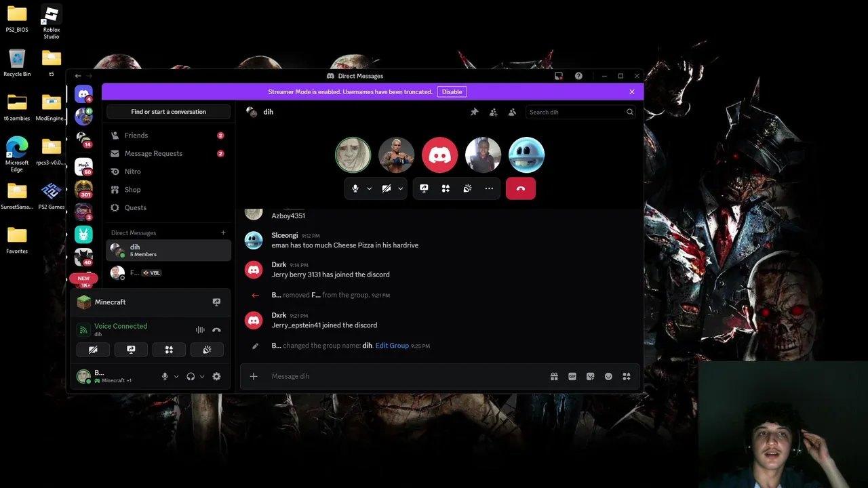Open the teal rabbit server icon

click(83, 234)
